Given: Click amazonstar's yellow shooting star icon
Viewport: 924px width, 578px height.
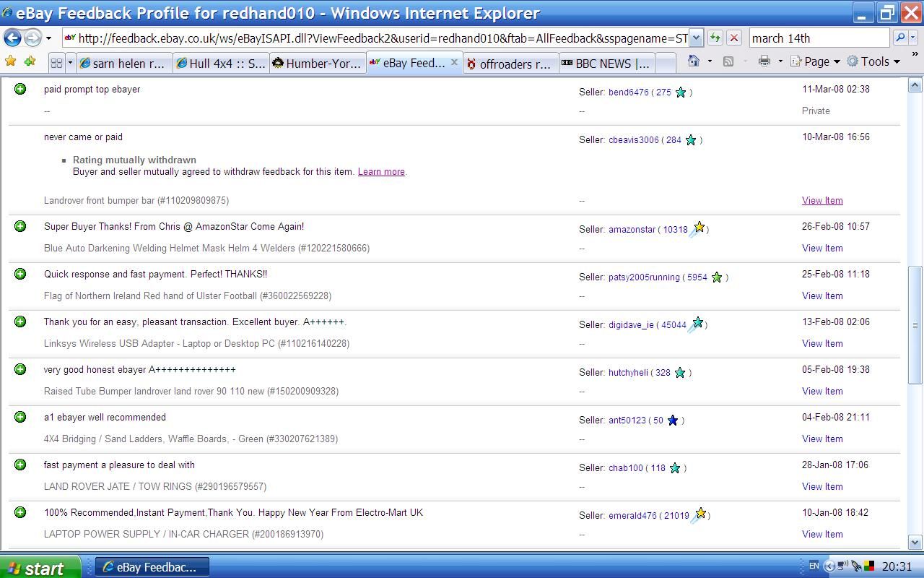Looking at the screenshot, I should coord(697,229).
